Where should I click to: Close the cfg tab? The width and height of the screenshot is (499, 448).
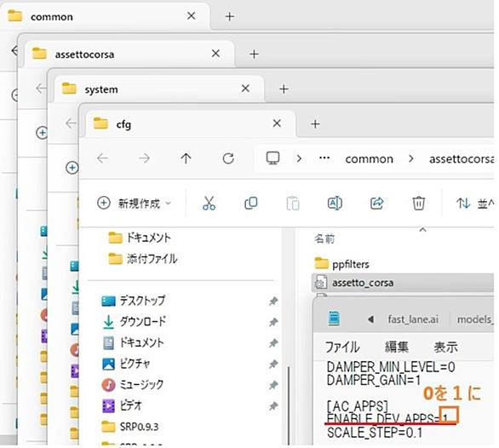click(x=277, y=123)
